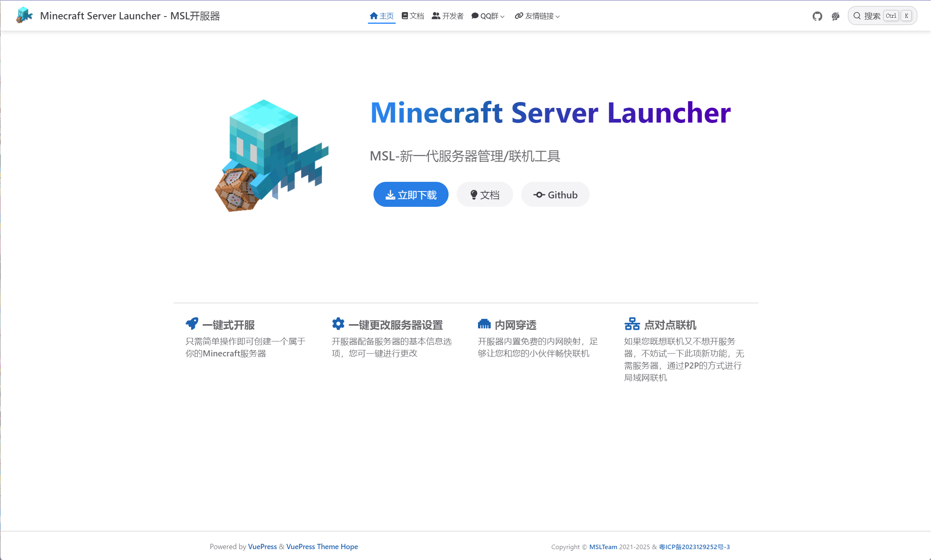Click the gear icon for 一键更改服务器设置
This screenshot has width=931, height=560.
point(338,323)
